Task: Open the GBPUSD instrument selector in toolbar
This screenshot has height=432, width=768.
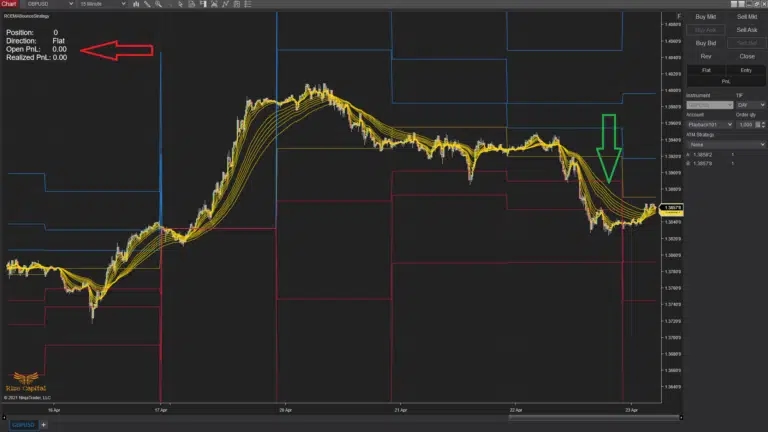Action: pyautogui.click(x=48, y=4)
